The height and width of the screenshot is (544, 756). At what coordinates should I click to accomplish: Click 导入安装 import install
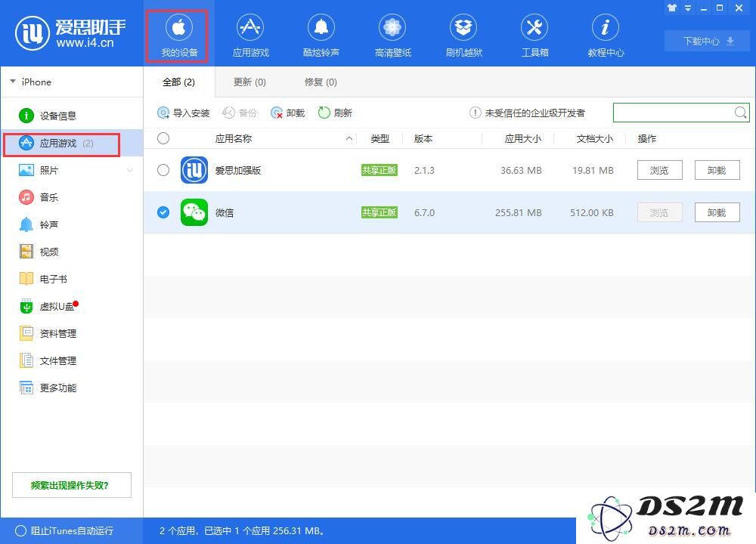point(183,113)
